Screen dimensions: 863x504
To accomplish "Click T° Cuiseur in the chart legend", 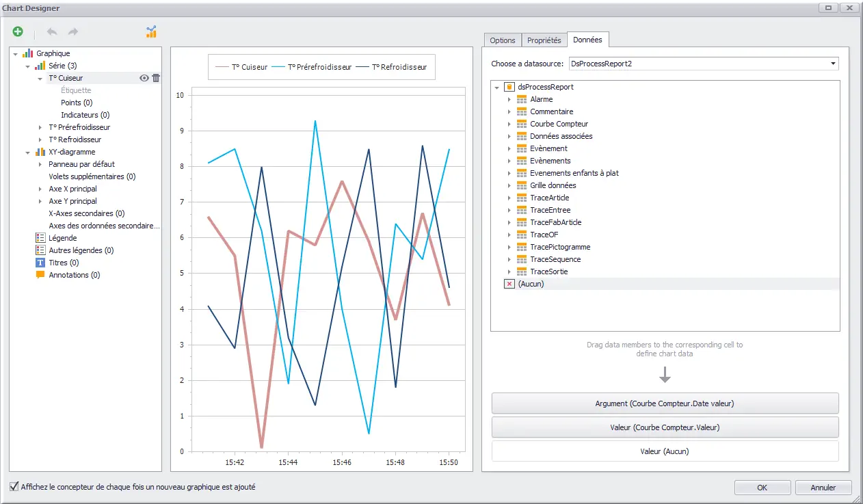I will coord(250,67).
